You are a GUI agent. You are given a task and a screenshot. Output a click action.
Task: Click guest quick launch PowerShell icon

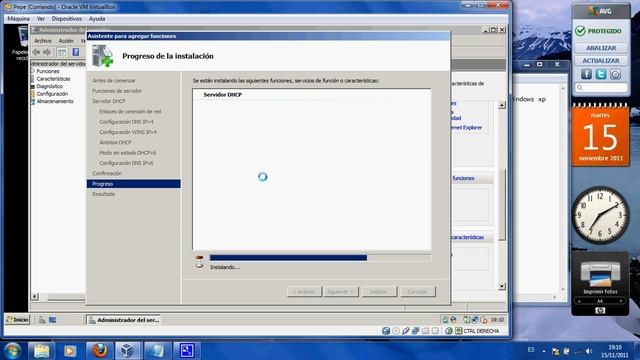(53, 320)
